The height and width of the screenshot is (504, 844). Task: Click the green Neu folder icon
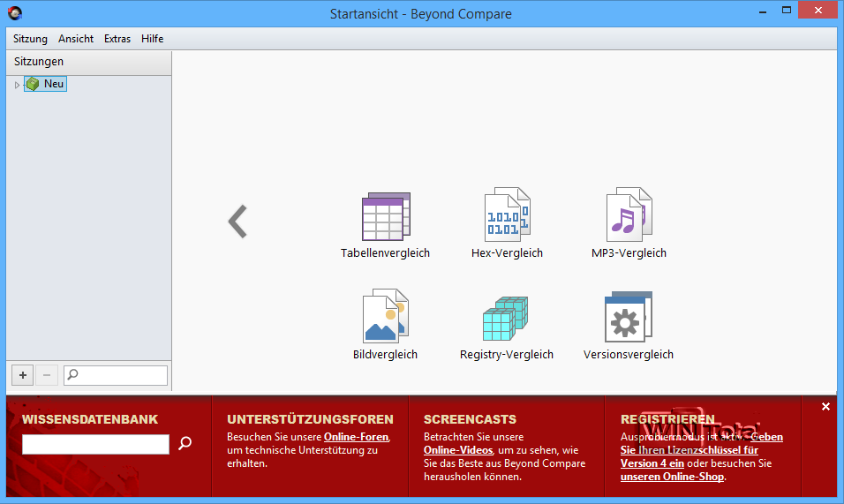[33, 84]
